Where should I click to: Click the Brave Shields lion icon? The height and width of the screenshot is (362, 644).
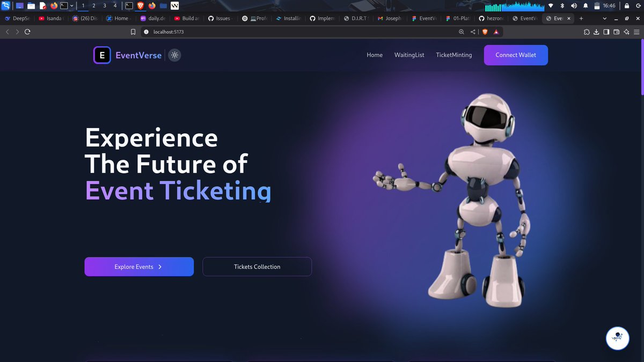(x=485, y=32)
